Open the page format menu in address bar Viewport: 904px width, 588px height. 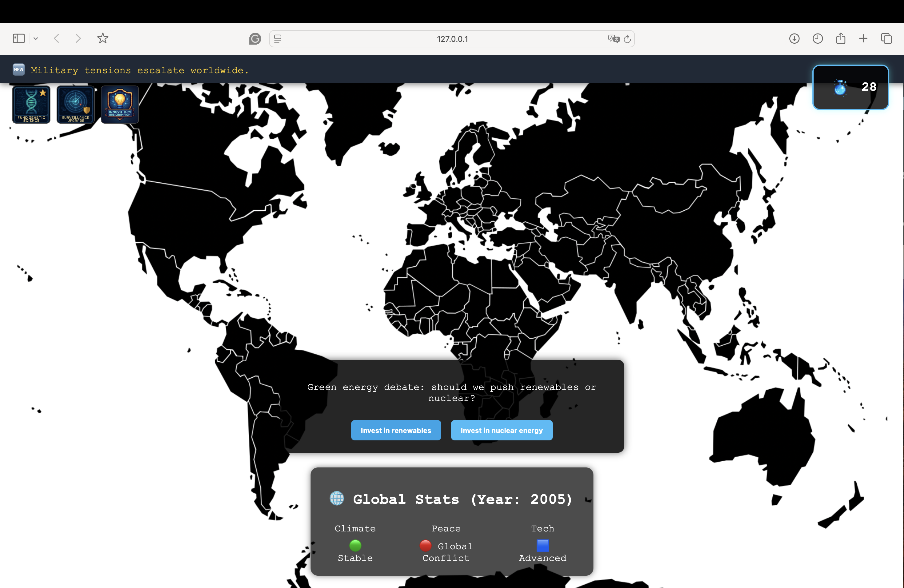tap(278, 38)
